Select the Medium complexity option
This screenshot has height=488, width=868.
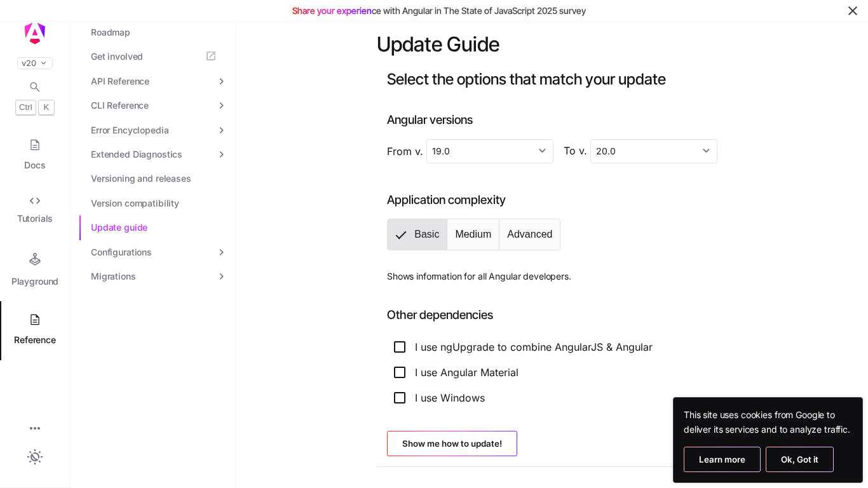tap(473, 234)
